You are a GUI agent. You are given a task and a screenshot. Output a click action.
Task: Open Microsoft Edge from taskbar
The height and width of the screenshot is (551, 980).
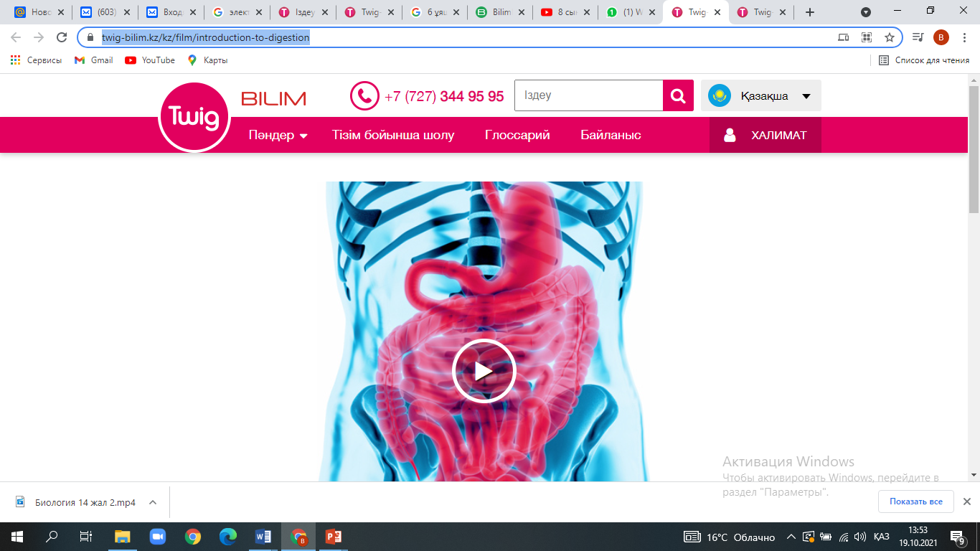click(x=228, y=537)
